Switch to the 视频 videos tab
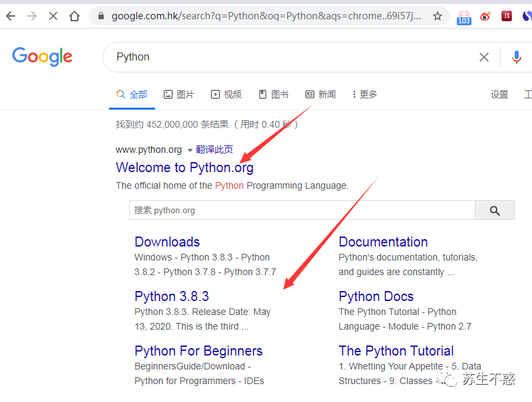 (226, 94)
